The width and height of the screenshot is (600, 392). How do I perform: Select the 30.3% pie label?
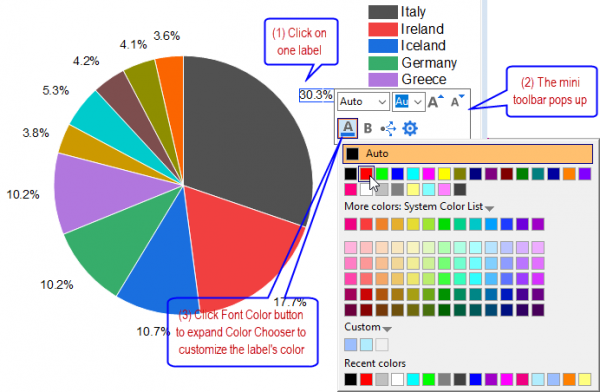coord(316,95)
